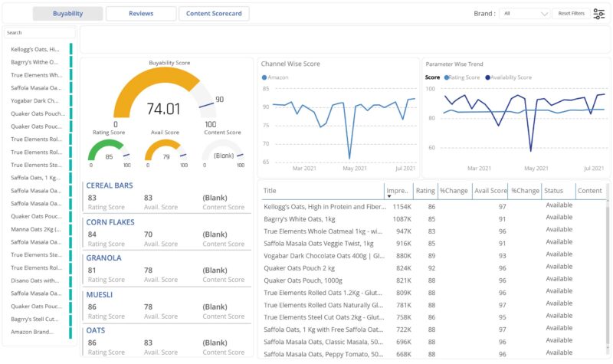Select Yogabar Dark Ch... in the sidebar list
Screen dimensions: 613x364
click(x=35, y=100)
